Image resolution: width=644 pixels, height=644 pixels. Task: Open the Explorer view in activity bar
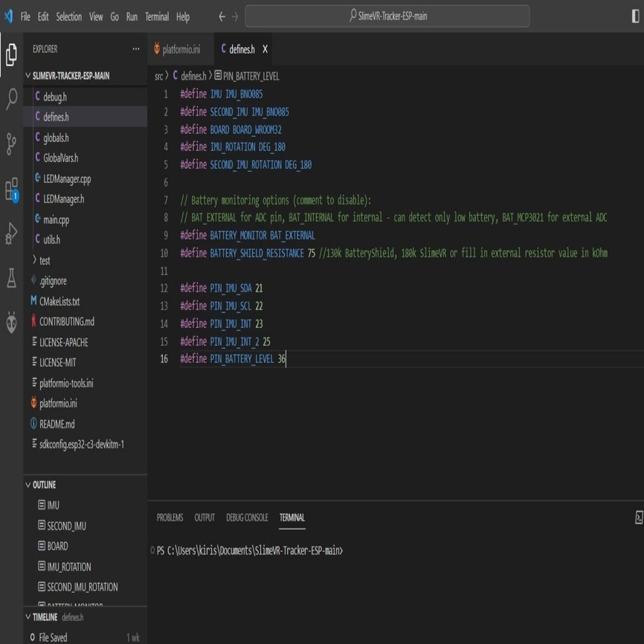pos(11,55)
